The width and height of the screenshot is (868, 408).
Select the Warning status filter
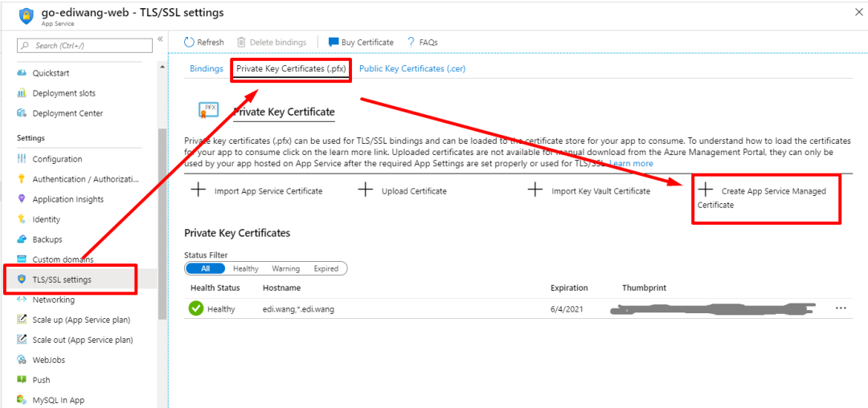point(285,269)
